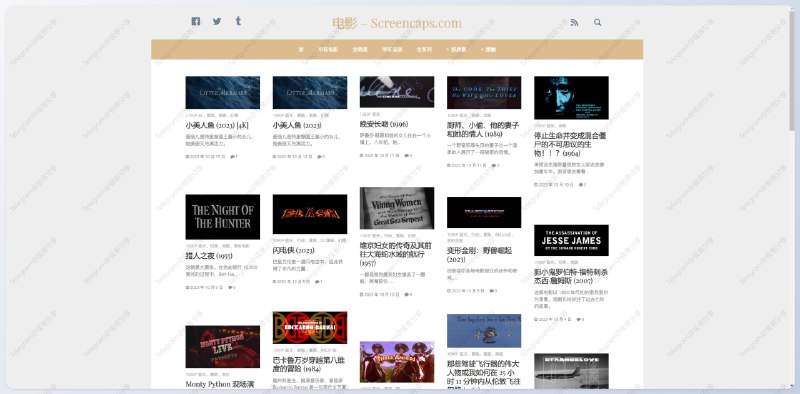This screenshot has width=800, height=394.
Task: Open the blue-face 1964 film thumbnail
Action: pos(571,97)
